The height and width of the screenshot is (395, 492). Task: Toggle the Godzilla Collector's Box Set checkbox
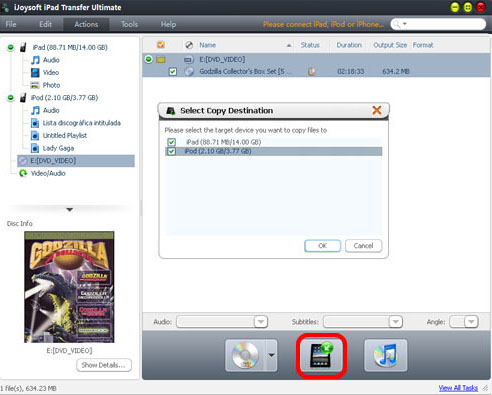pyautogui.click(x=173, y=71)
